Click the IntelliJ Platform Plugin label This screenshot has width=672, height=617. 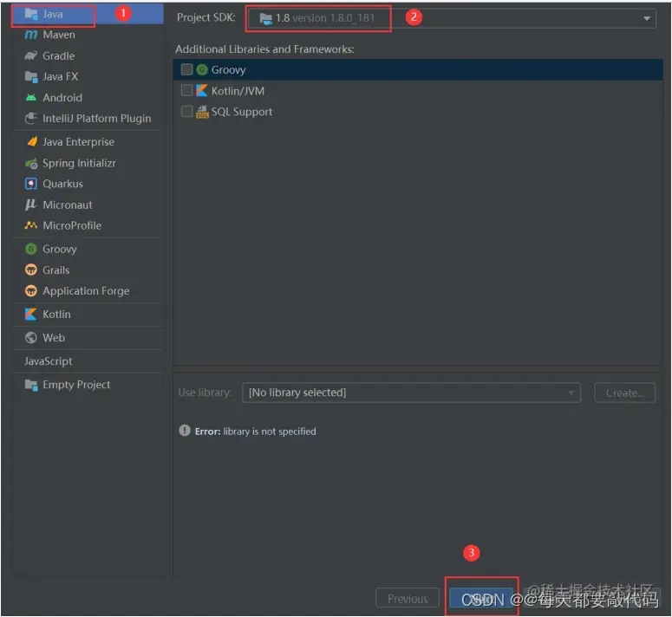point(97,119)
